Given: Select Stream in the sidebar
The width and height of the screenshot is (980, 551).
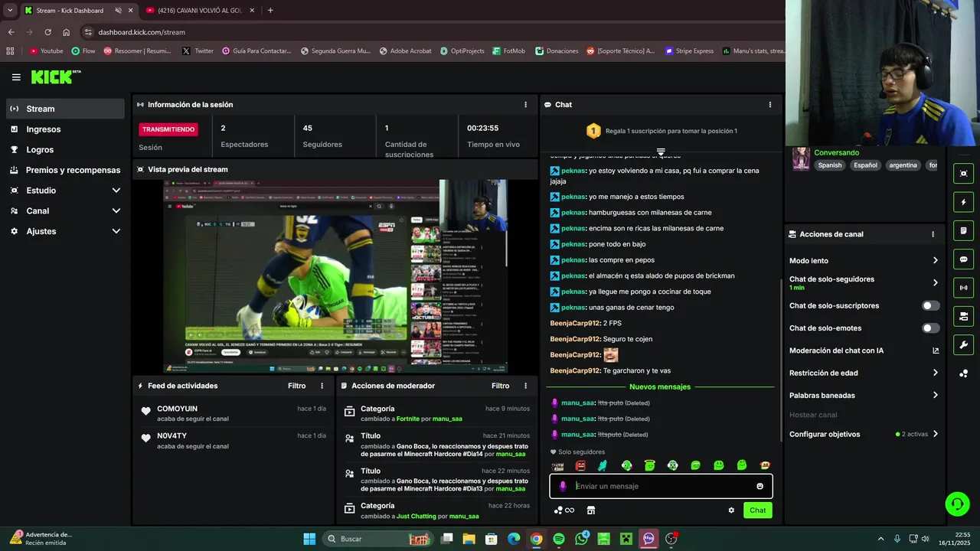Looking at the screenshot, I should point(64,109).
